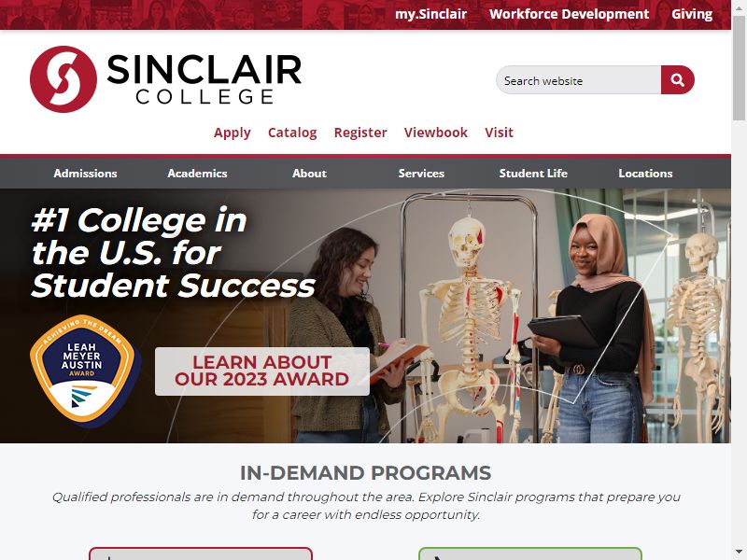Viewport: 747px width, 560px height.
Task: Expand the Admissions menu
Action: (x=85, y=174)
